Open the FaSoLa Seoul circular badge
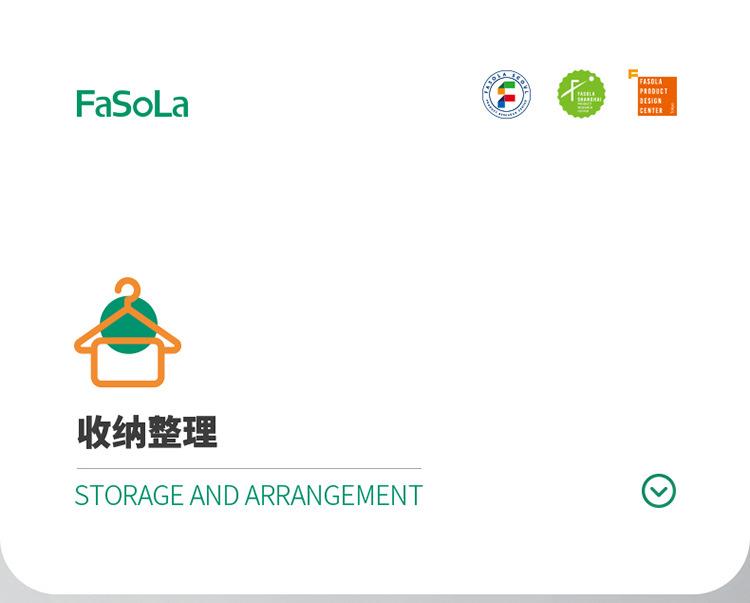The image size is (750, 603). point(507,94)
